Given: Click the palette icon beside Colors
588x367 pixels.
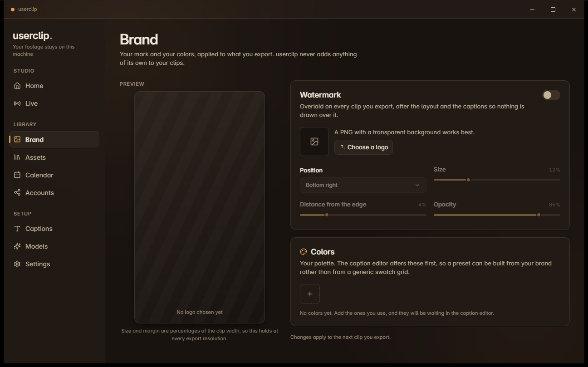Looking at the screenshot, I should click(304, 252).
